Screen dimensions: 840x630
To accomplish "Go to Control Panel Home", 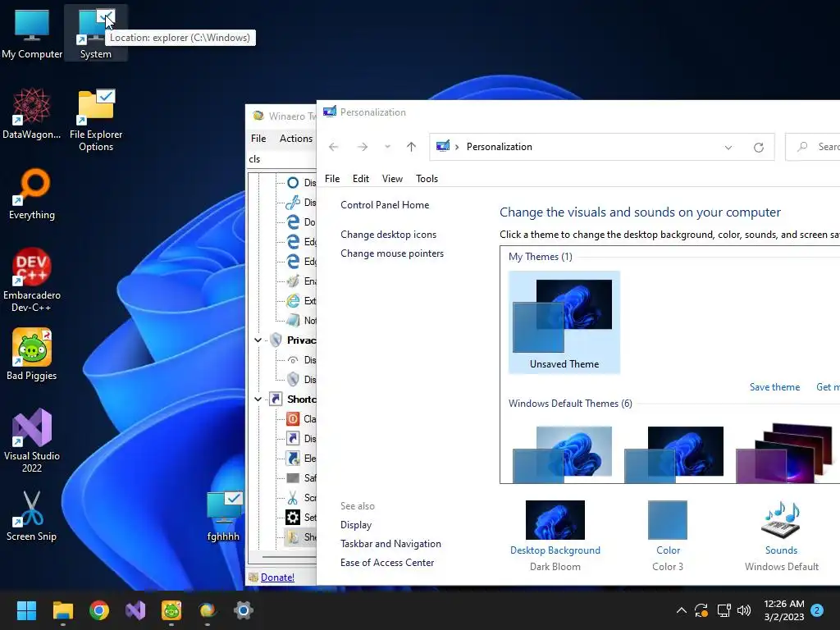I will [x=385, y=204].
